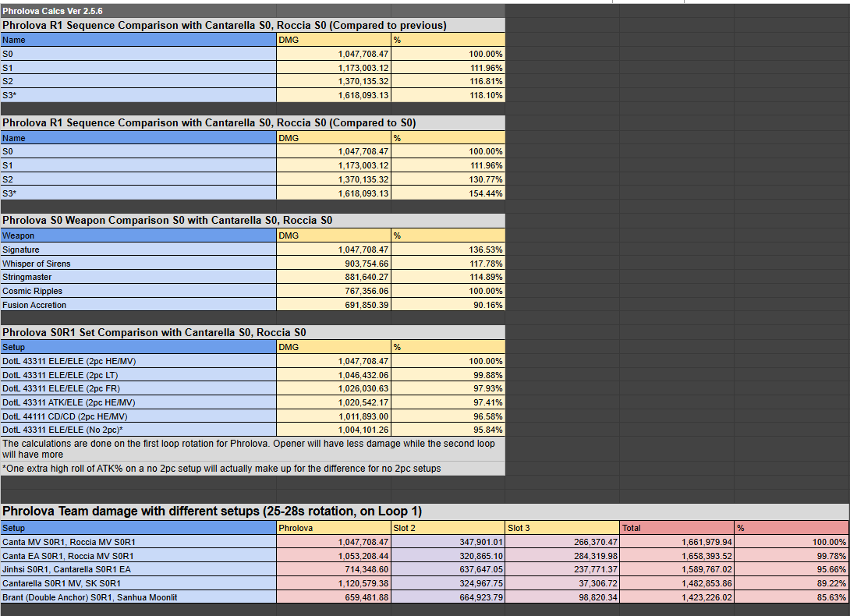The width and height of the screenshot is (850, 616).
Task: Select the 1,661,979.94 total cell
Action: click(677, 542)
